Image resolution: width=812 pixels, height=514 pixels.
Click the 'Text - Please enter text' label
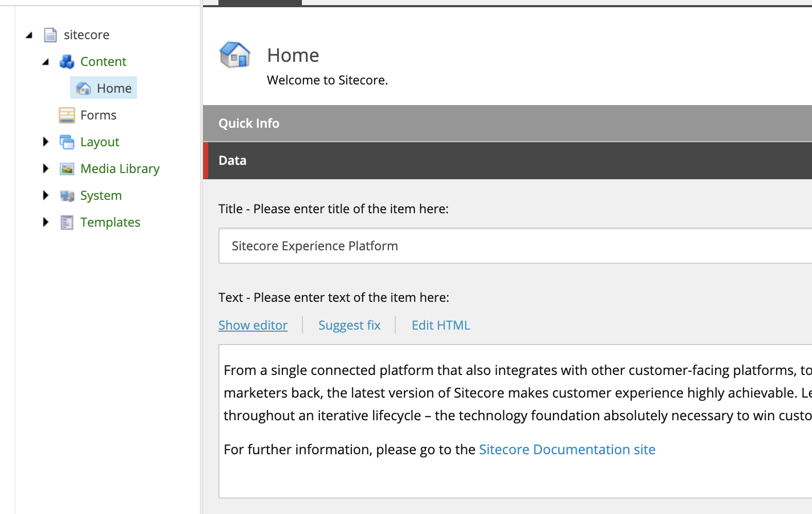(334, 298)
